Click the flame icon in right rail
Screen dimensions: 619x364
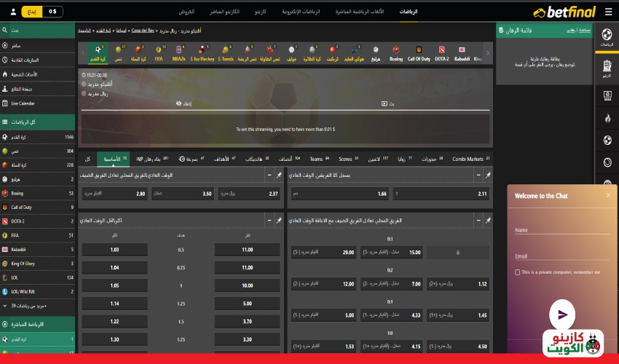click(x=607, y=118)
